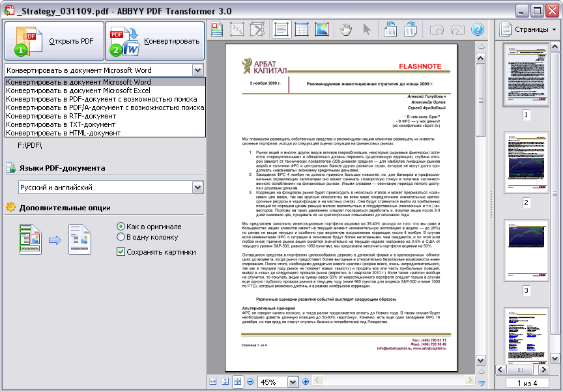
Task: Click the Дополнительные опции gear icon
Action: point(11,207)
